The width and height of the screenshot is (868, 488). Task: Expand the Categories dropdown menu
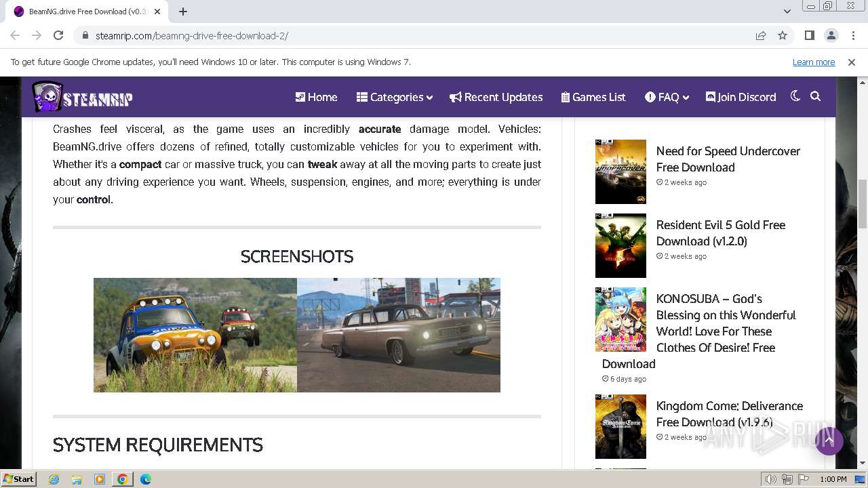click(x=395, y=97)
